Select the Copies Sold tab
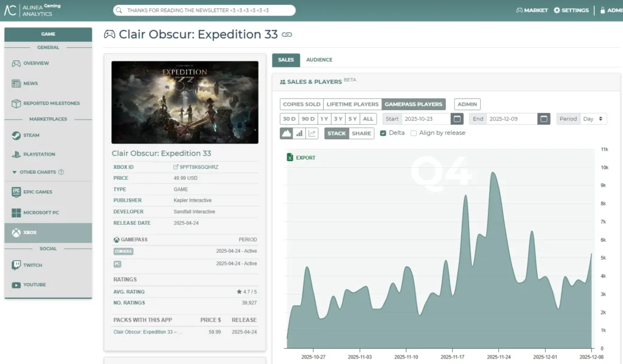 (x=301, y=104)
